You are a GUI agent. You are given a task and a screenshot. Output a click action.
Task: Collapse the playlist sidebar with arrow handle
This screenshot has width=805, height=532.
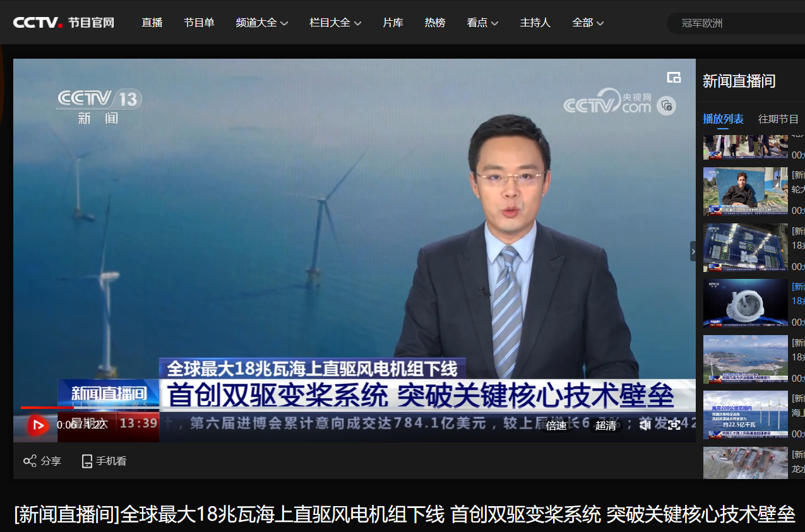[693, 251]
